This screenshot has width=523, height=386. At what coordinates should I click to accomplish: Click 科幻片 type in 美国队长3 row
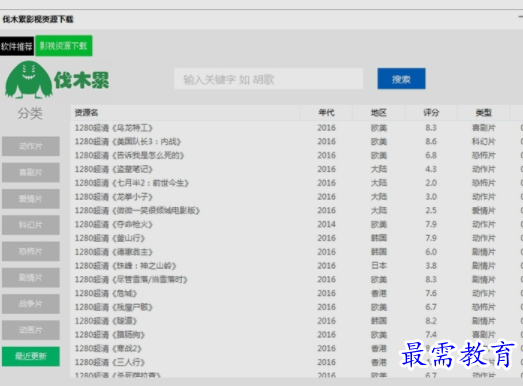[x=484, y=141]
